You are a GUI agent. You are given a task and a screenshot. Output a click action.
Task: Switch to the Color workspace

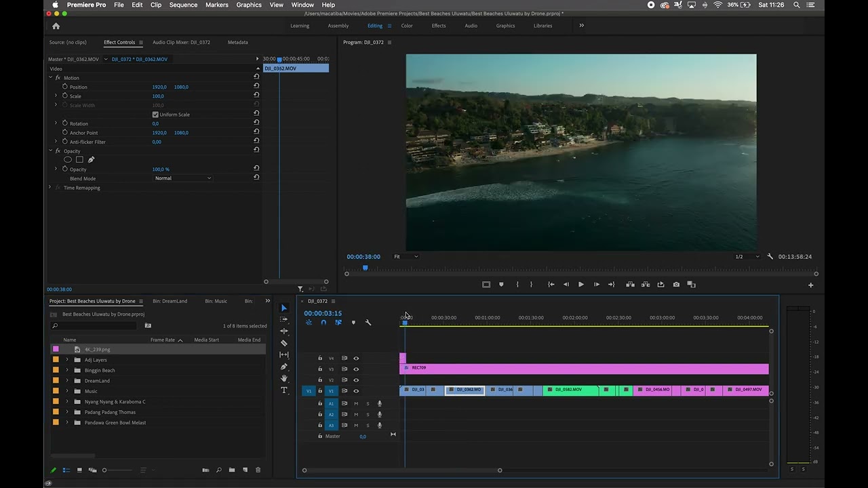pyautogui.click(x=406, y=26)
